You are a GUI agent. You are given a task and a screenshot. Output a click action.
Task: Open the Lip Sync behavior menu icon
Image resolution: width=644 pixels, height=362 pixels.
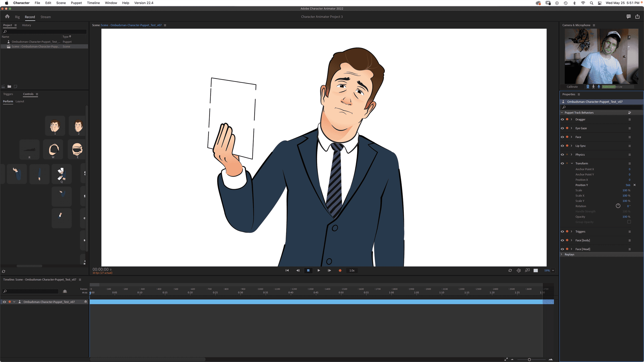(x=630, y=146)
